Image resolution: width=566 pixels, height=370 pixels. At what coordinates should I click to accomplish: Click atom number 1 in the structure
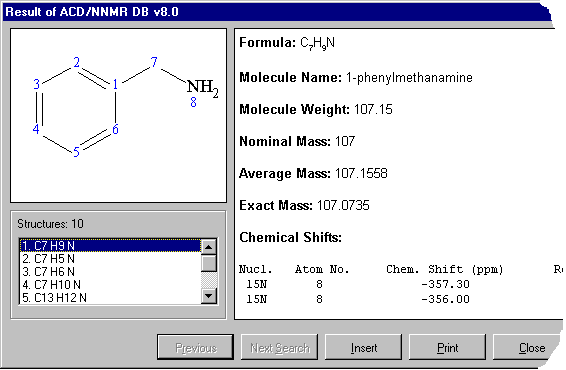coord(115,84)
